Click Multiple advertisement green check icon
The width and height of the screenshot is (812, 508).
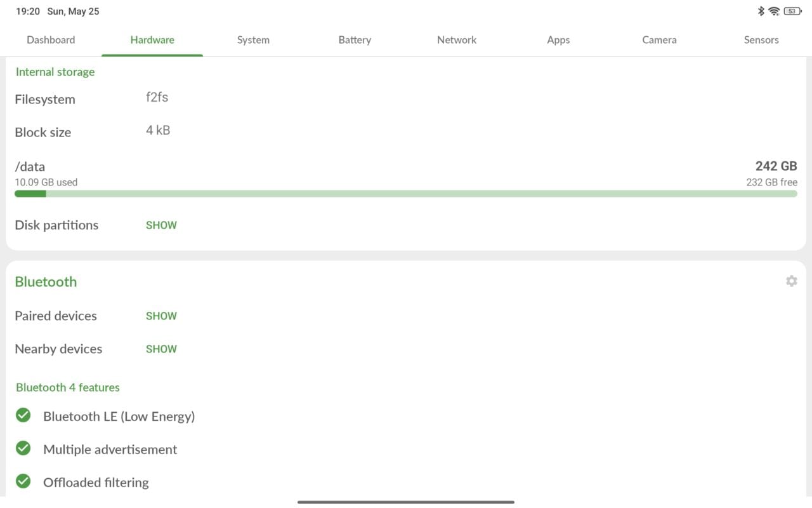pyautogui.click(x=23, y=449)
